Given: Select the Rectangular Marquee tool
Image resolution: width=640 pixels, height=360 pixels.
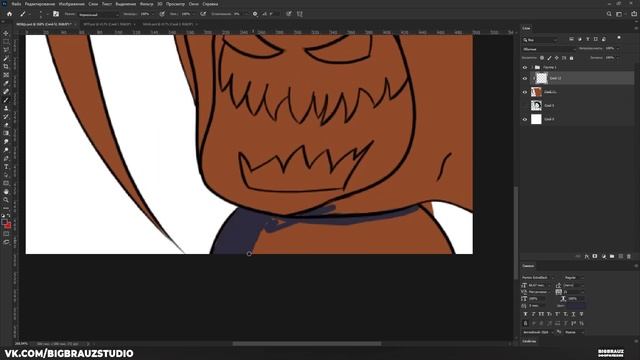Looking at the screenshot, I should pyautogui.click(x=6, y=42).
